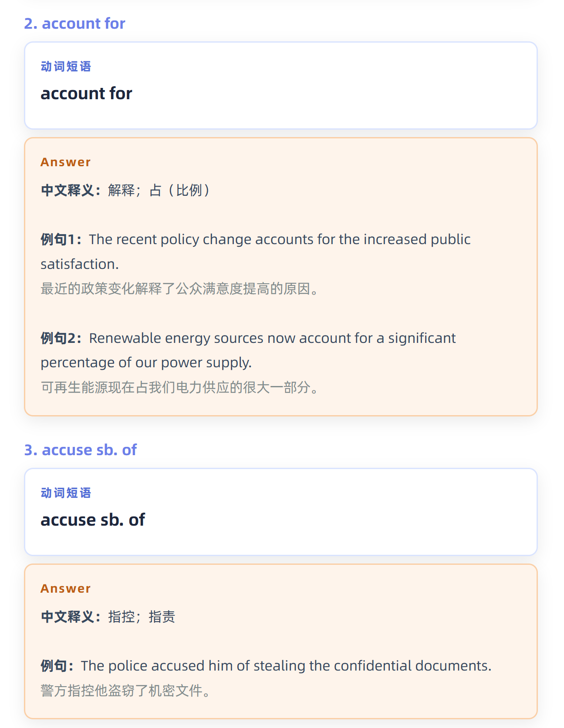Select the 'account for' flashcard

point(281,85)
